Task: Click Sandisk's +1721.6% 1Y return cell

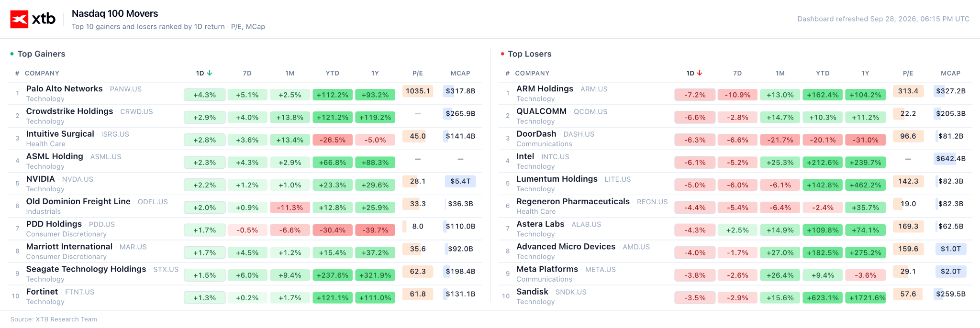Action: coord(866,298)
